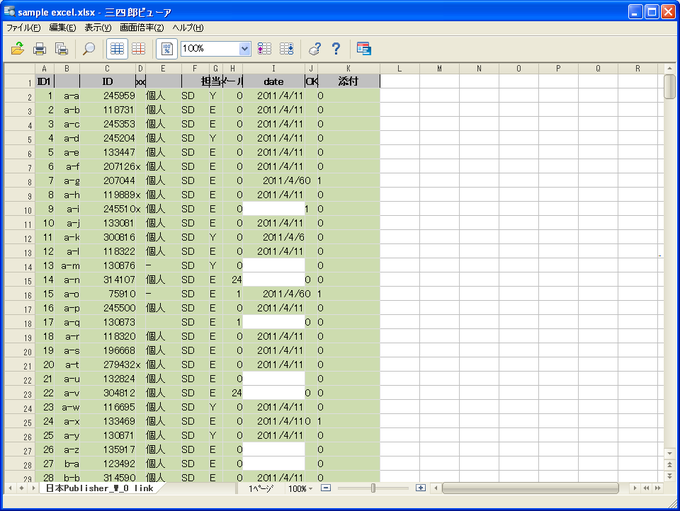Click the page-up double arrow below vertical scrollbar
680x511 pixels.
pyautogui.click(x=670, y=465)
